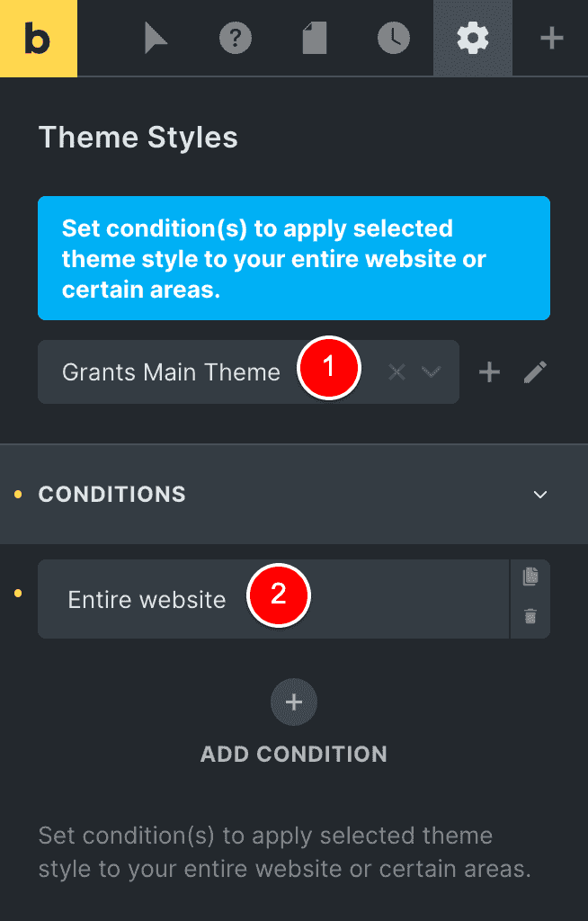Screen dimensions: 588x921
Task: Delete the Entire website condition via trash
Action: (530, 616)
